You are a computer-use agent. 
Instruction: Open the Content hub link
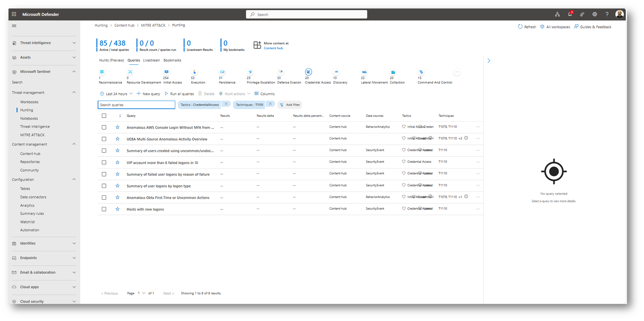point(273,48)
